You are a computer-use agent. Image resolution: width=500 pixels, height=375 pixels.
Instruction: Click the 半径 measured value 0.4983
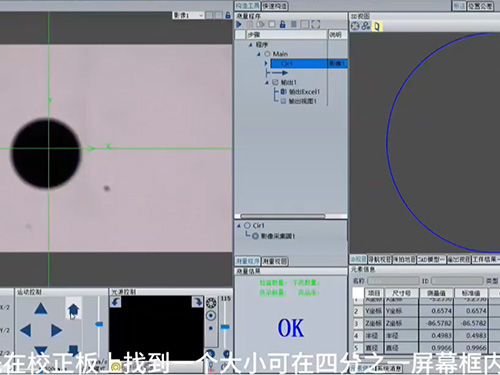441,335
